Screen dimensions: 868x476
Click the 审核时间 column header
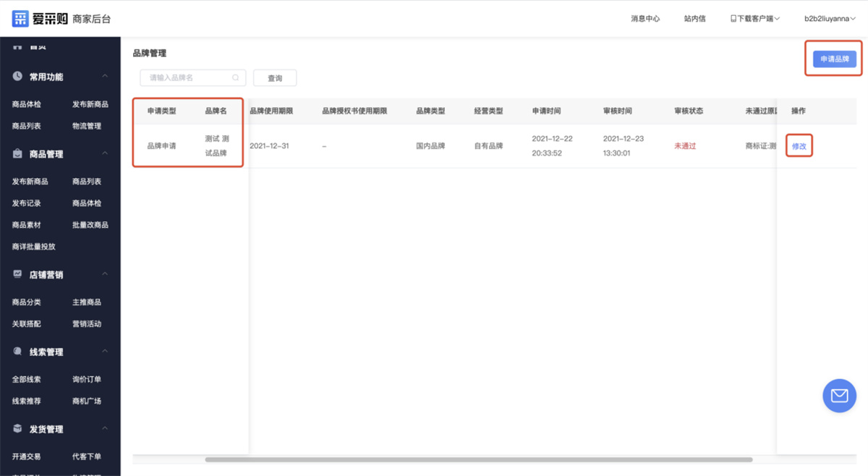click(617, 111)
